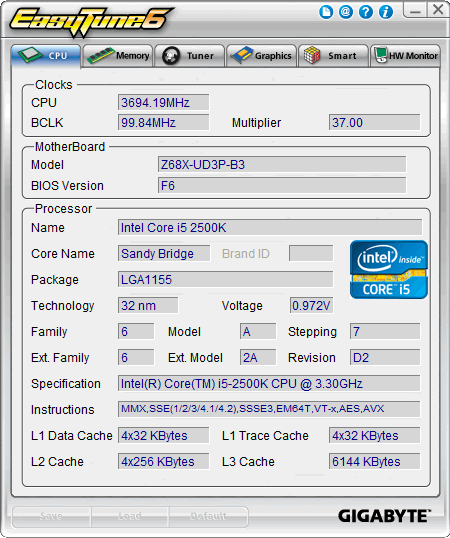Select the CPU tab
Screen dimensions: 450x538
tap(46, 56)
